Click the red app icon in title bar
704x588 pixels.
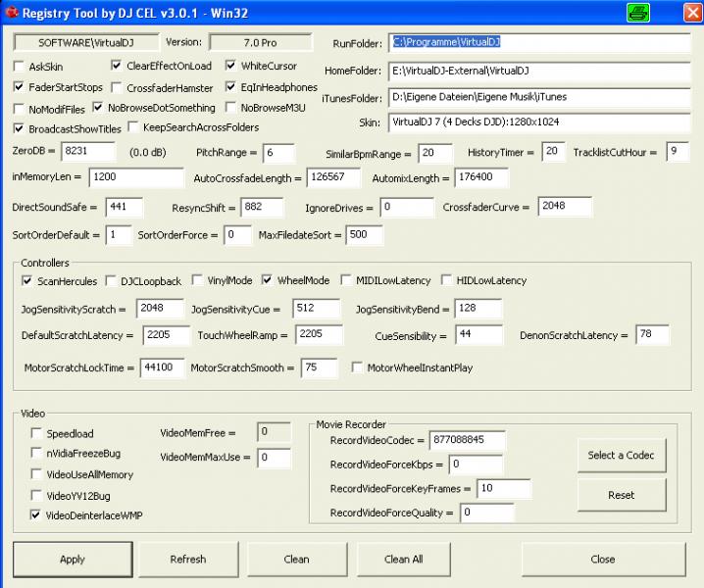12,13
